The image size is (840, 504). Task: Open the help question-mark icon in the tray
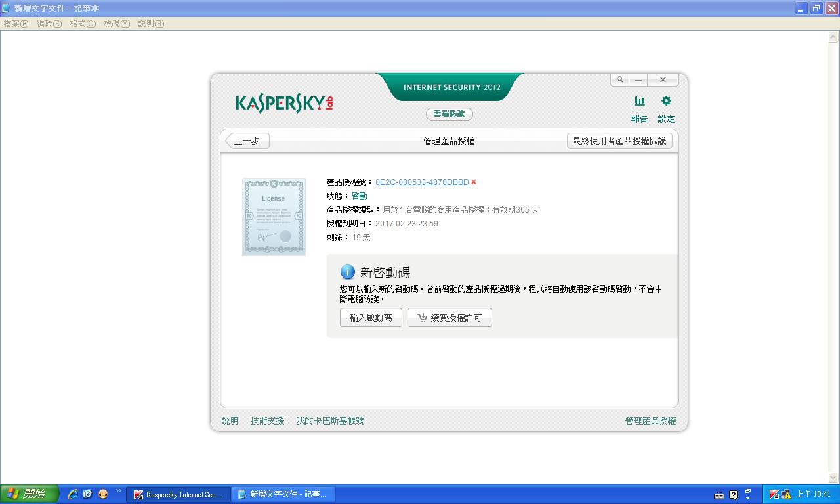click(733, 495)
